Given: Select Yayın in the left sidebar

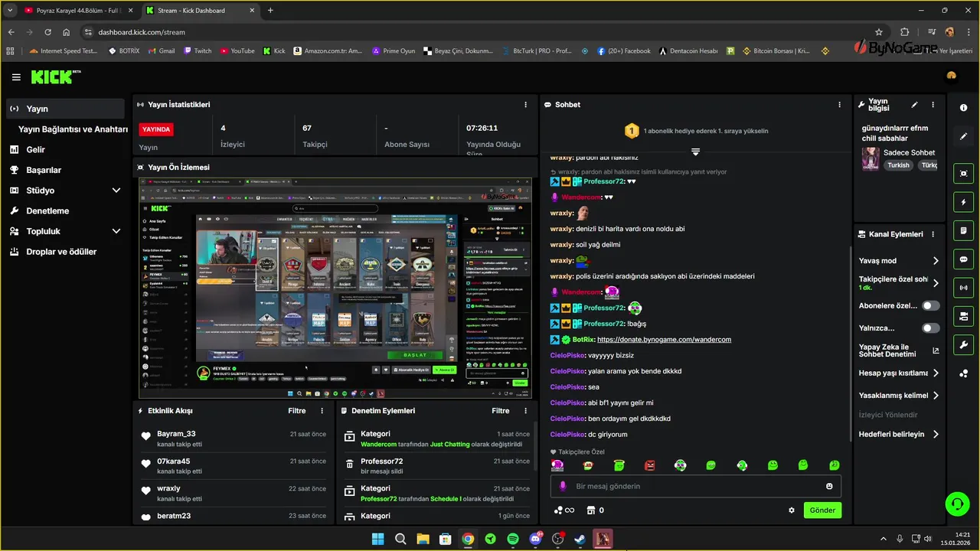Looking at the screenshot, I should click(65, 109).
